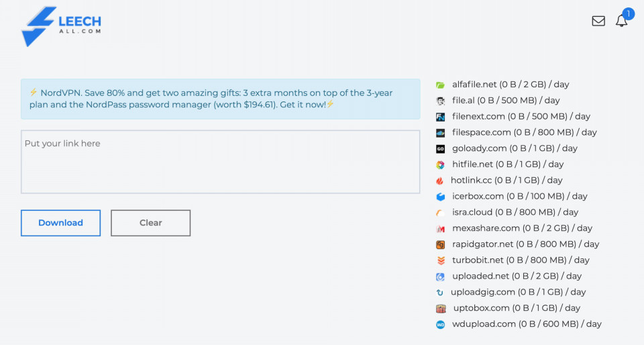Click the mexashare.com red M icon
The width and height of the screenshot is (644, 345).
coord(440,229)
